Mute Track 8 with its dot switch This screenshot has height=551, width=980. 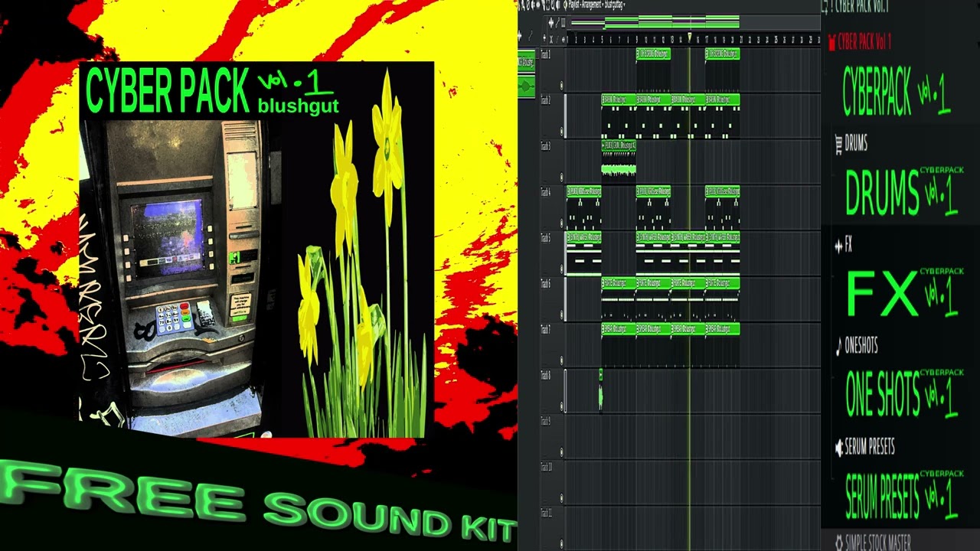coord(561,407)
